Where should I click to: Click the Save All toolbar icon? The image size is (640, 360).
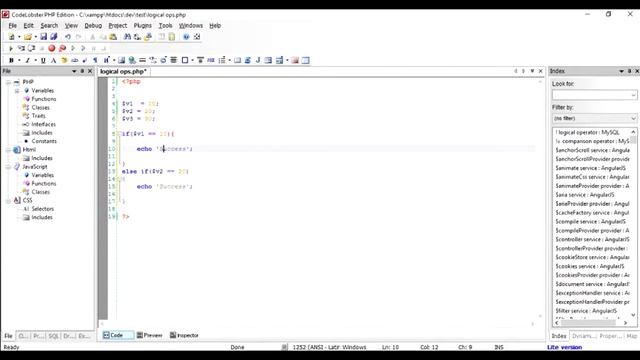tap(53, 37)
